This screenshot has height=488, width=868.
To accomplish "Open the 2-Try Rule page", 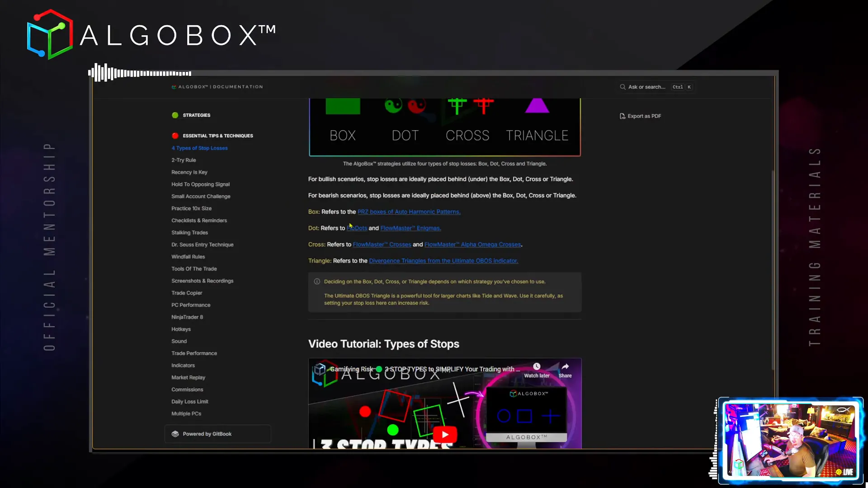I will 184,160.
